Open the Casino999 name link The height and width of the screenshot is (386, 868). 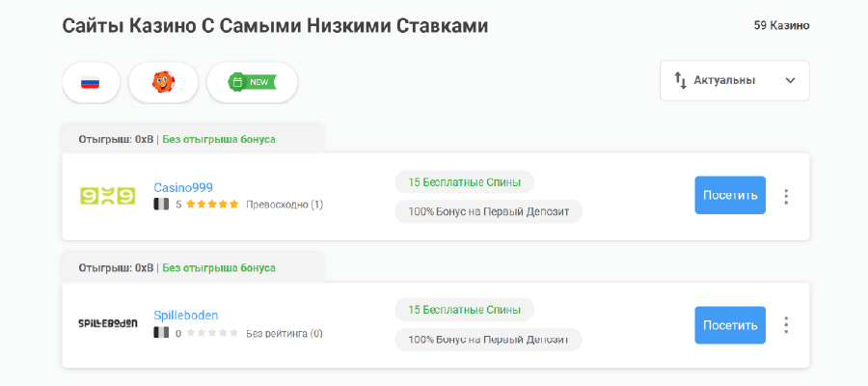(x=183, y=187)
